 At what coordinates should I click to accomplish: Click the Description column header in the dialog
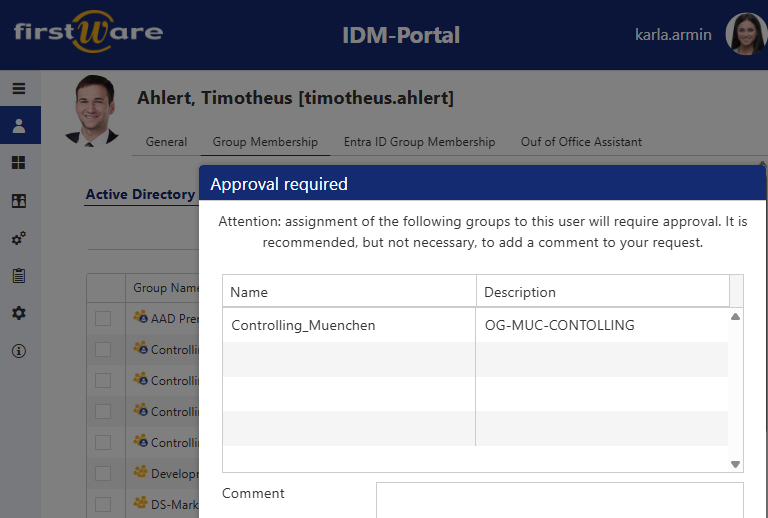[x=602, y=292]
